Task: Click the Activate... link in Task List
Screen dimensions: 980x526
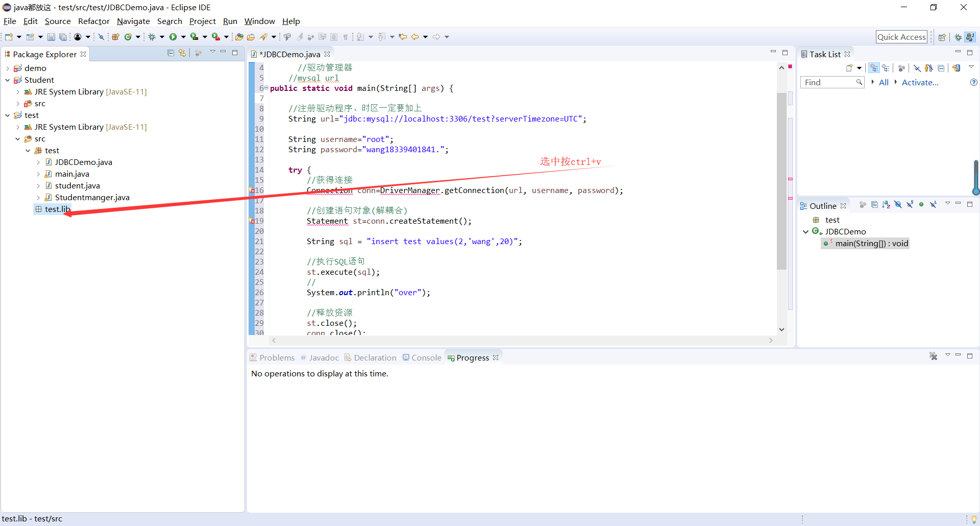Action: click(920, 82)
